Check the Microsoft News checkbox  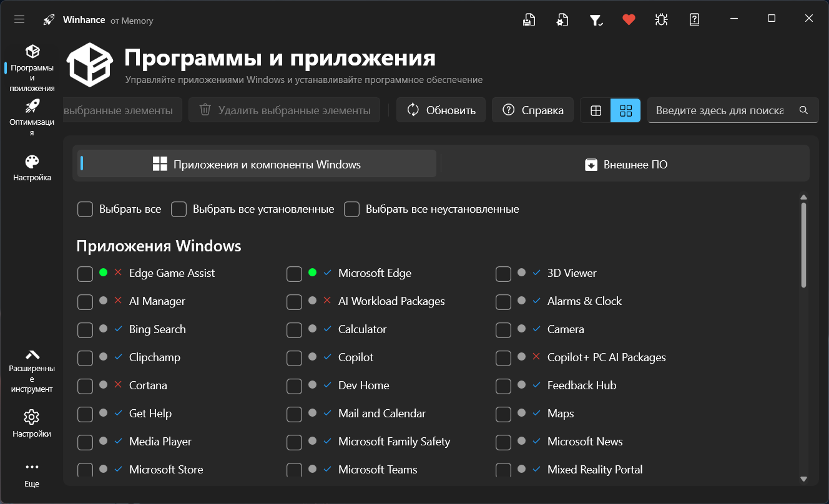coord(504,442)
